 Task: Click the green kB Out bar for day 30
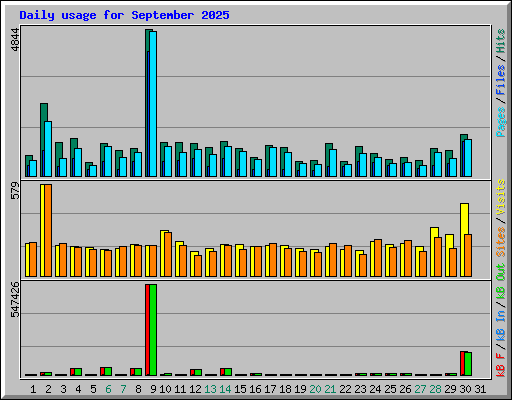[x=468, y=364]
